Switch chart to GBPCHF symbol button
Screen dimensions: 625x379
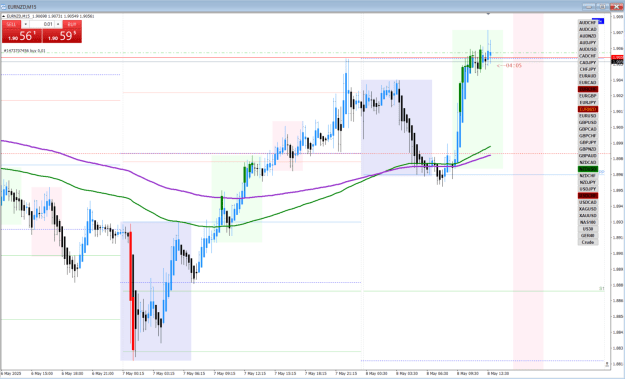(588, 136)
